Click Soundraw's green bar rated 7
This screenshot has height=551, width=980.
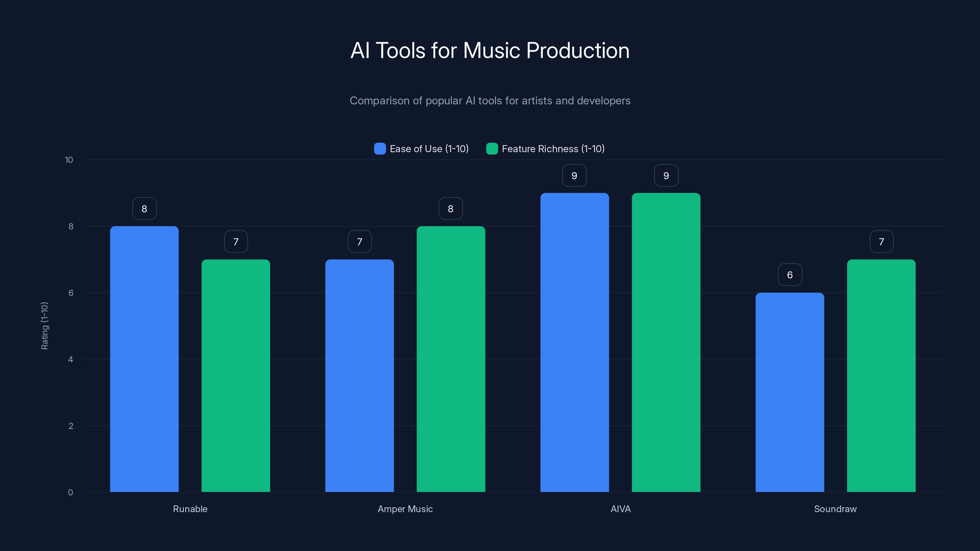pyautogui.click(x=881, y=377)
